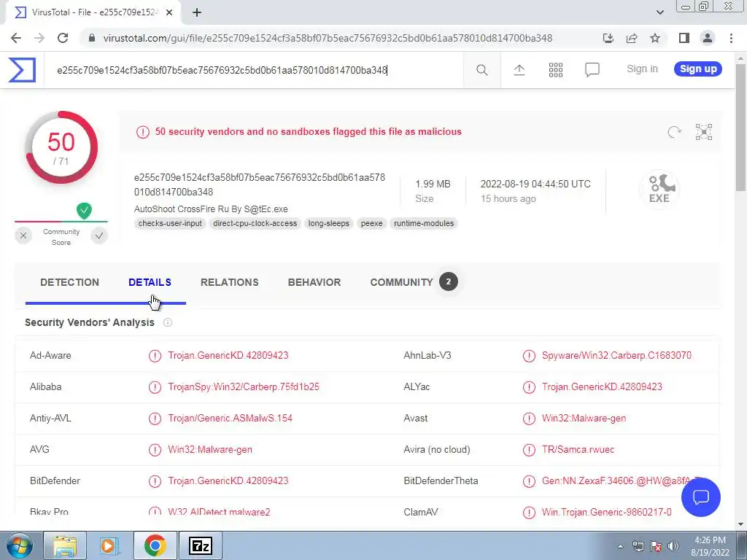Click the Security Vendors' Analysis info icon
Screen dimensions: 747x560
point(168,322)
